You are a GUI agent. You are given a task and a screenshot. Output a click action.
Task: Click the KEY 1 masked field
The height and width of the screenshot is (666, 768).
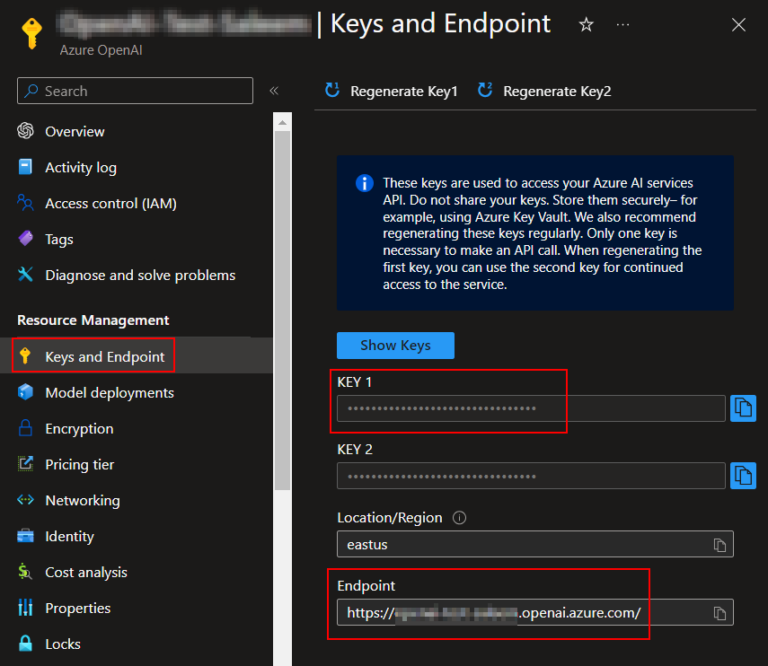(530, 408)
